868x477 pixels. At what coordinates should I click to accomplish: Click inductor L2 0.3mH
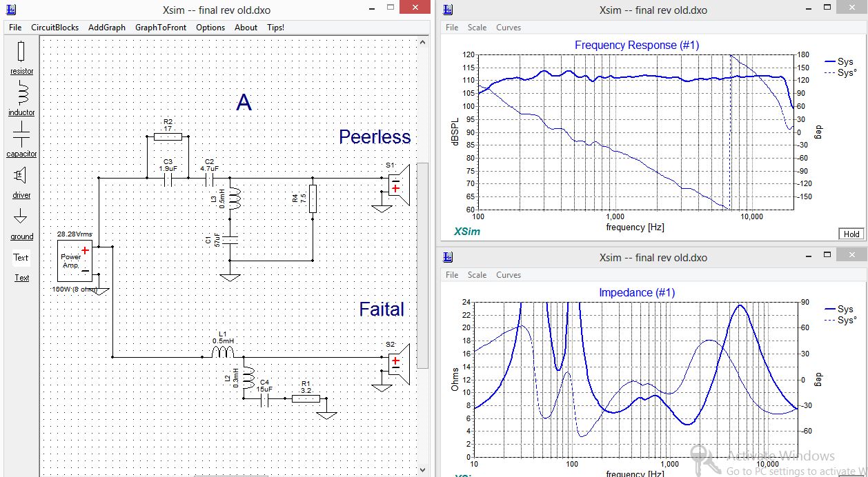[249, 377]
